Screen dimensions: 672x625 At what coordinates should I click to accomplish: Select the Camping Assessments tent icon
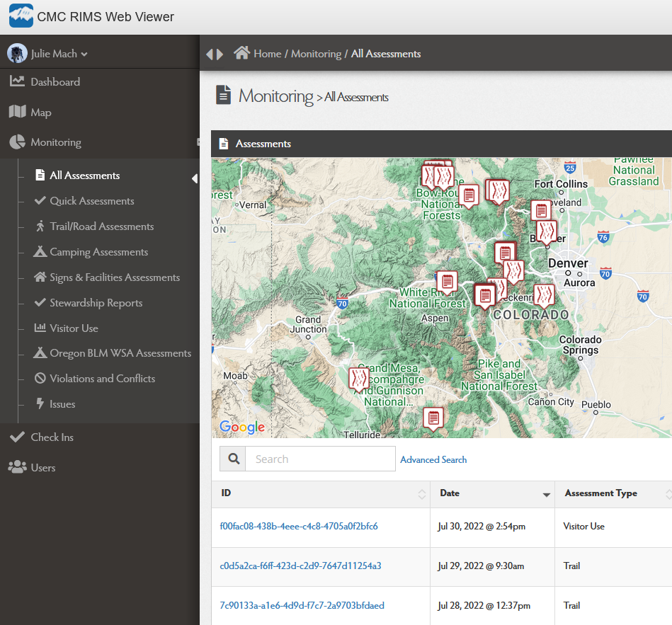click(40, 251)
